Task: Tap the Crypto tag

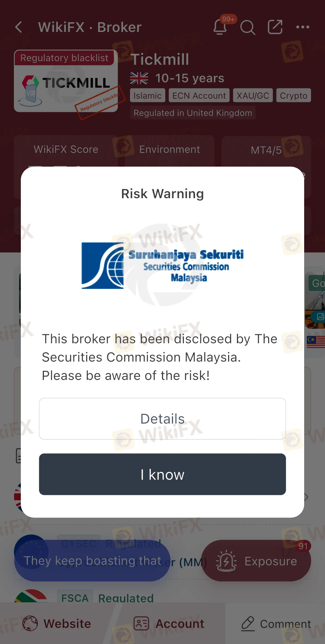Action: pyautogui.click(x=294, y=96)
